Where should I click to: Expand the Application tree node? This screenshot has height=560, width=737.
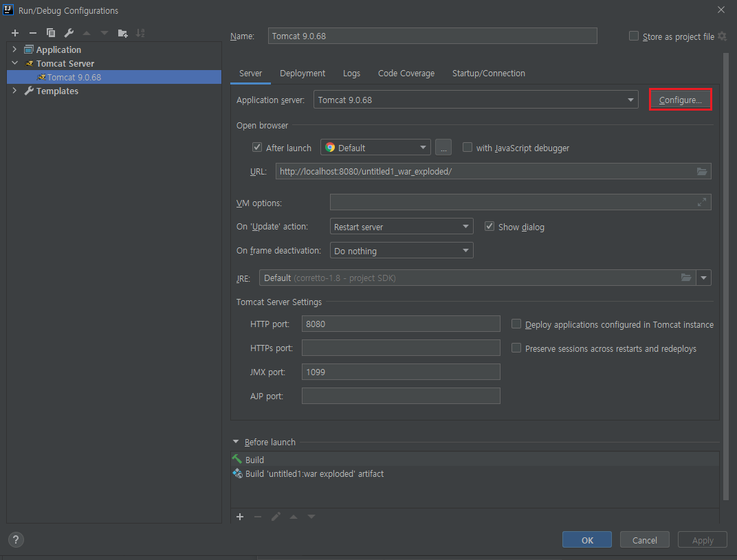point(14,49)
